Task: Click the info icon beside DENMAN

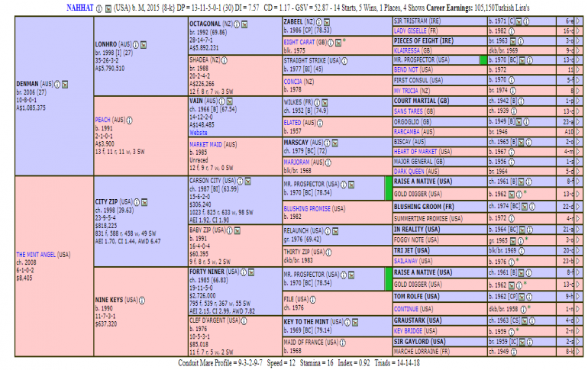Action: (57, 84)
